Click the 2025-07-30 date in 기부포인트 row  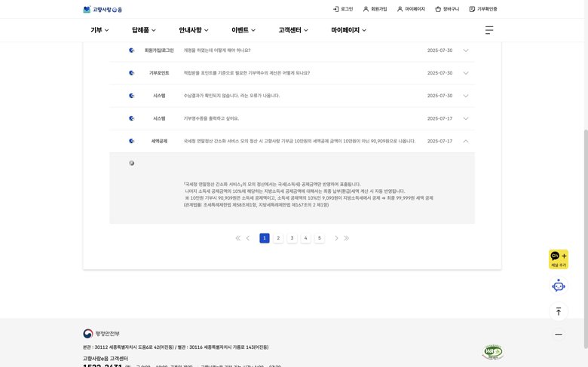[440, 73]
